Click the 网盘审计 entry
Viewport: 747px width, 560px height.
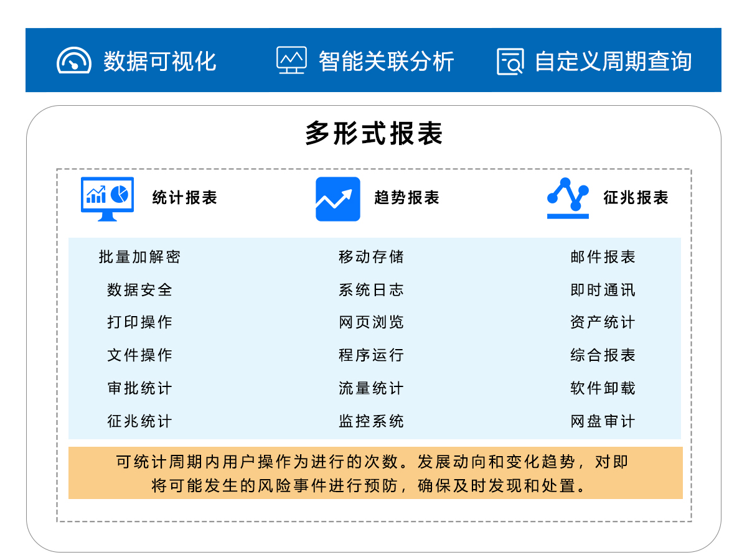point(603,421)
